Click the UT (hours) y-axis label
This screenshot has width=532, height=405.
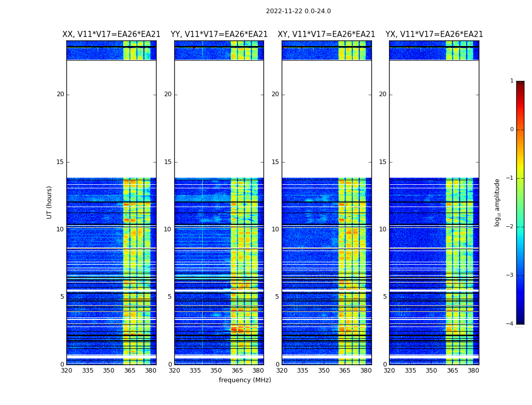coord(50,202)
